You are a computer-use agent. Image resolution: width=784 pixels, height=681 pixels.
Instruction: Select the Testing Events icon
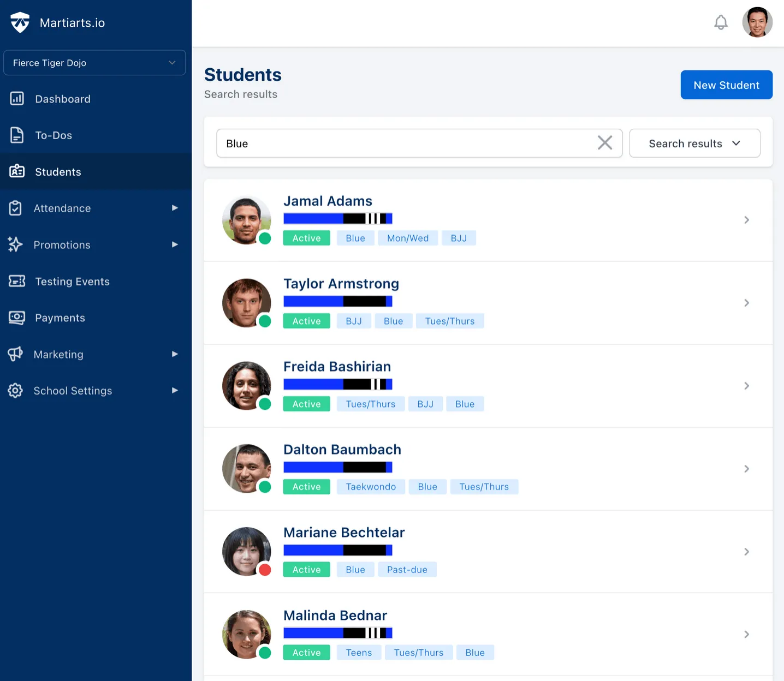coord(17,281)
